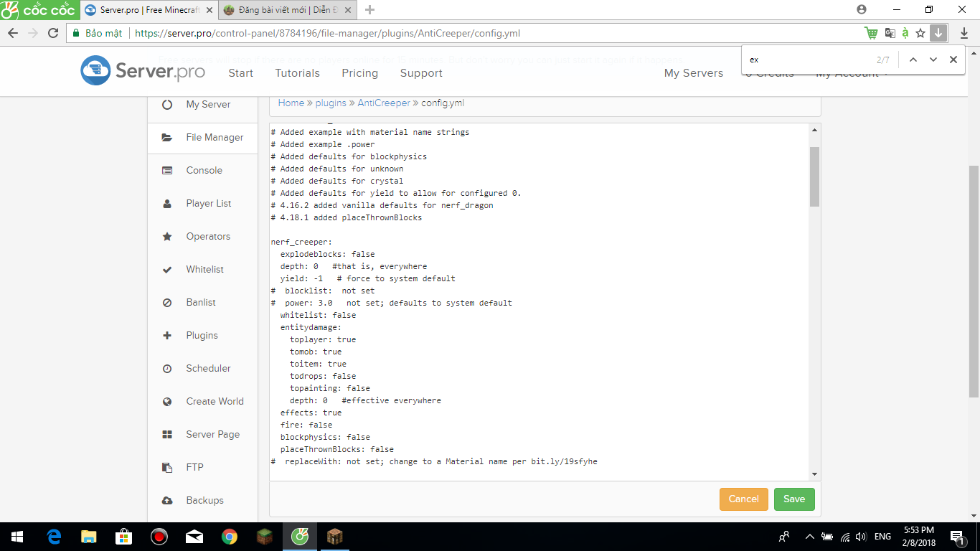Go to Home in the breadcrumb

[x=291, y=103]
